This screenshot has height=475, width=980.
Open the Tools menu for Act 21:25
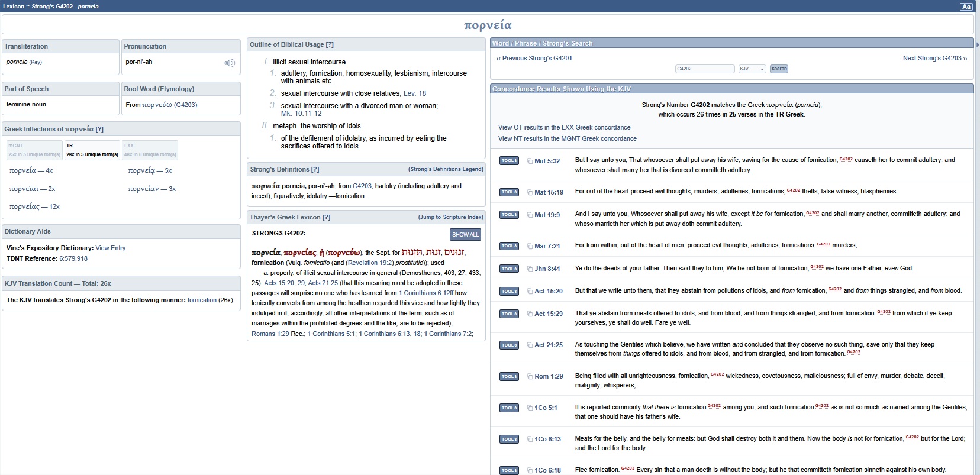pos(509,345)
